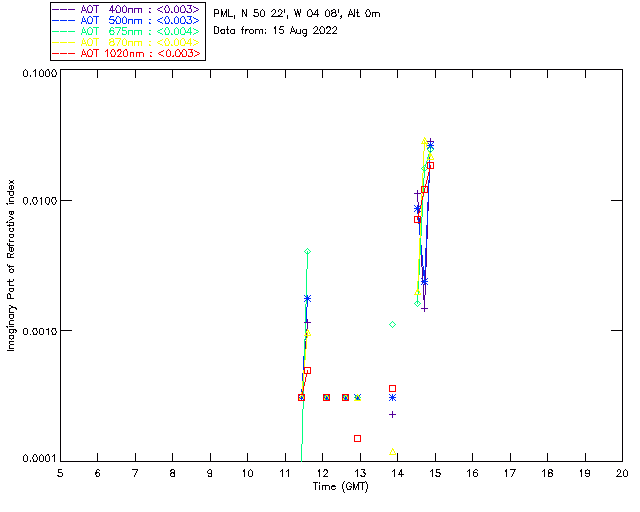Click the gray diamond marker near 0.004 at 11.6 GMT
The height and width of the screenshot is (512, 640).
pyautogui.click(x=307, y=252)
